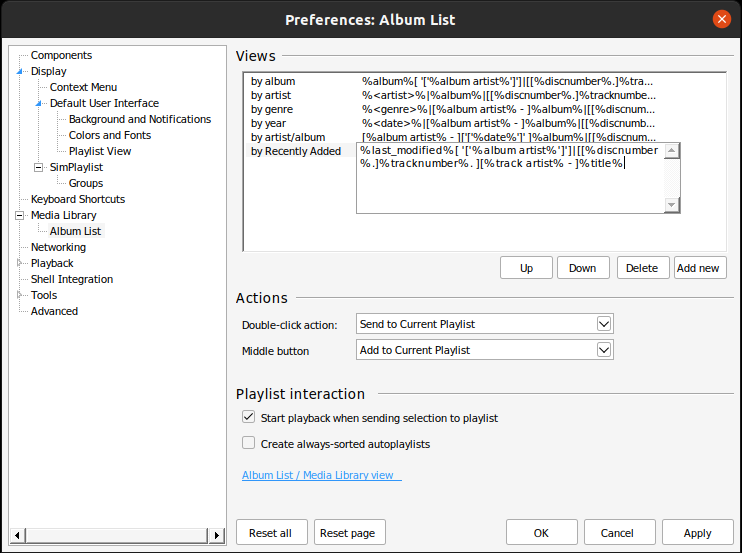Click the edit box scroll up arrow

671,150
